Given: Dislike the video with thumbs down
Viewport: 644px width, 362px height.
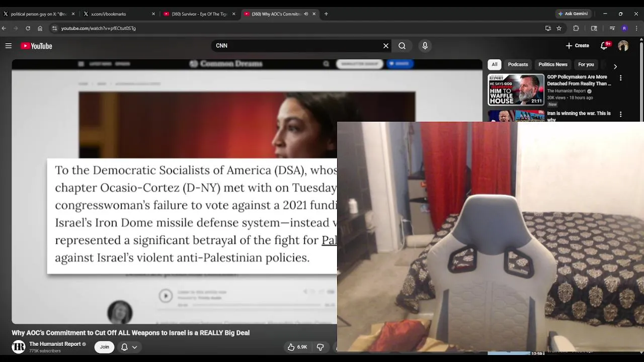Looking at the screenshot, I should pos(320,347).
